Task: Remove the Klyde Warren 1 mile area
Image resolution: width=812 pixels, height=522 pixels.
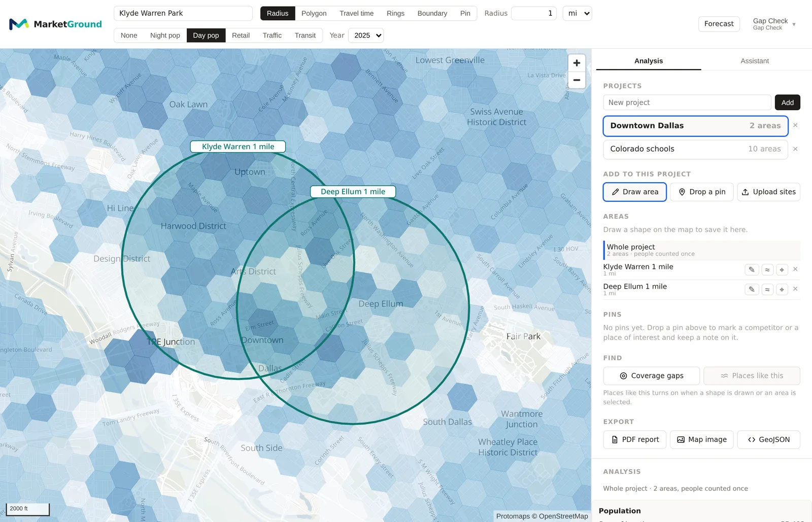Action: 795,269
